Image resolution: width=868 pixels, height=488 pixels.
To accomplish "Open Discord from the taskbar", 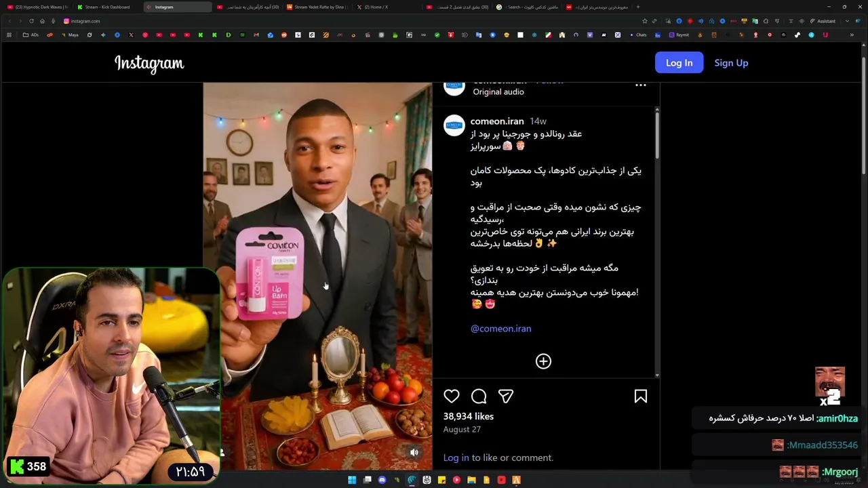I will (382, 480).
